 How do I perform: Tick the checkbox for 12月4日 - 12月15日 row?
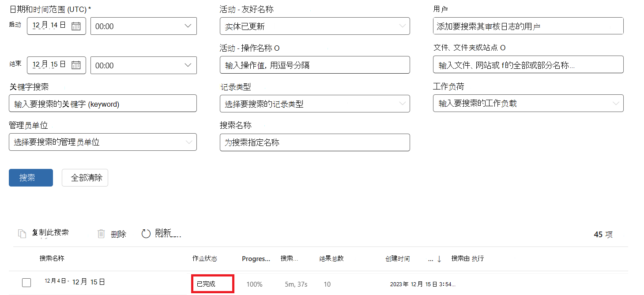(26, 283)
